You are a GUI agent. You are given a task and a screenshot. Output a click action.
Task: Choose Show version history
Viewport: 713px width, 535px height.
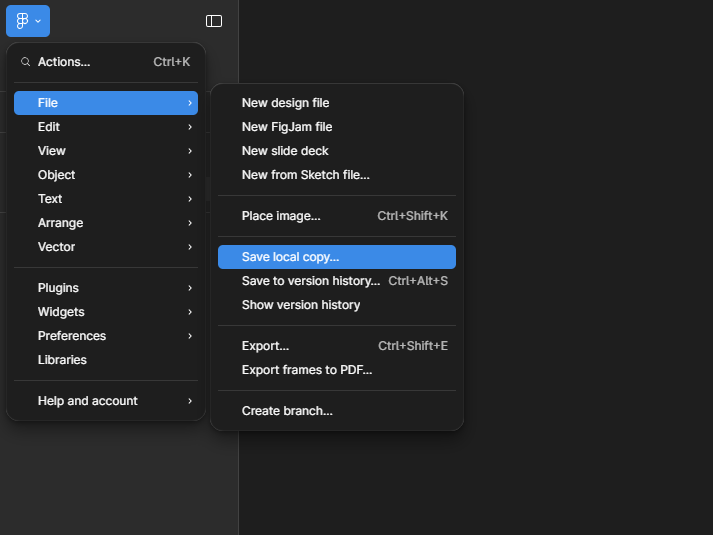(337, 305)
